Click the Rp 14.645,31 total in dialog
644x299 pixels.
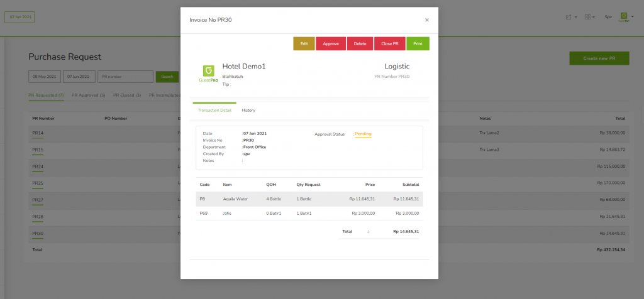coord(406,231)
